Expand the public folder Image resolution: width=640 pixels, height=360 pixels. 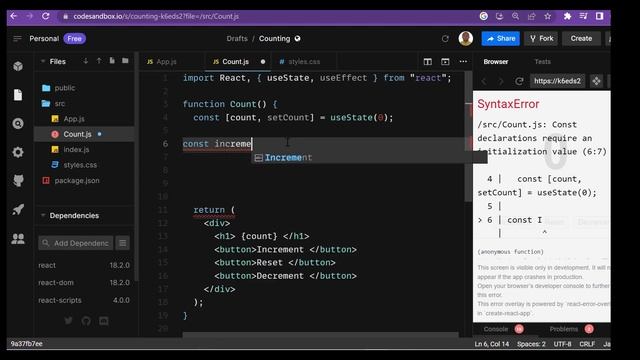tap(64, 88)
